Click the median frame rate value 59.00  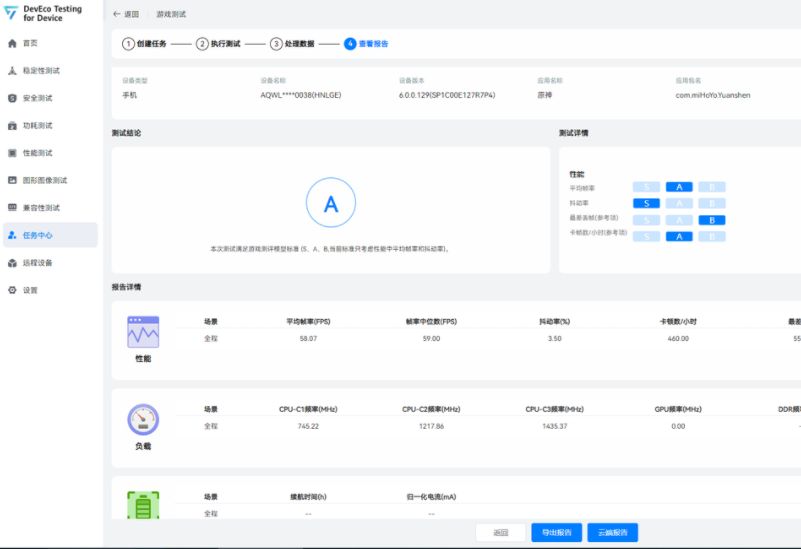coord(431,339)
